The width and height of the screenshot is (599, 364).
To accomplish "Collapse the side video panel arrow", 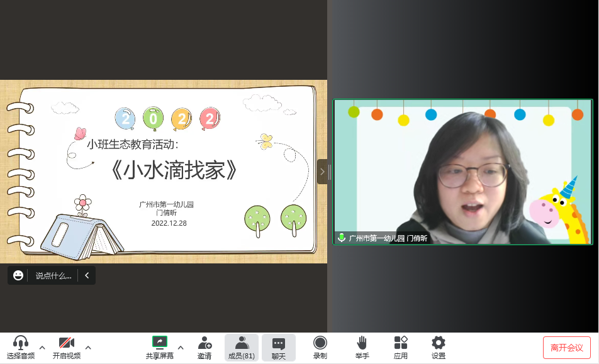I will click(322, 172).
